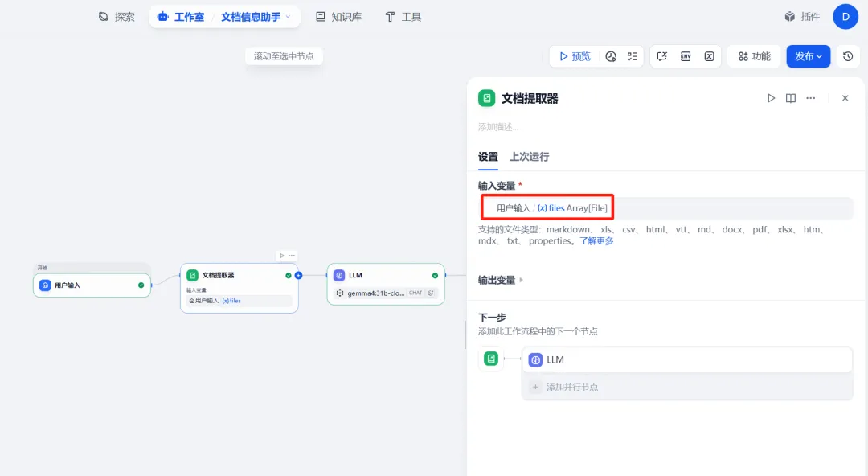Open ENV environment variables icon
Image resolution: width=868 pixels, height=476 pixels.
[x=686, y=56]
